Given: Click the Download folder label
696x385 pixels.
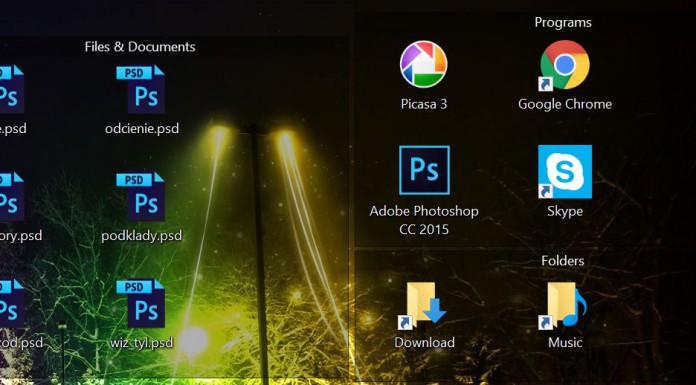Looking at the screenshot, I should pyautogui.click(x=424, y=343).
